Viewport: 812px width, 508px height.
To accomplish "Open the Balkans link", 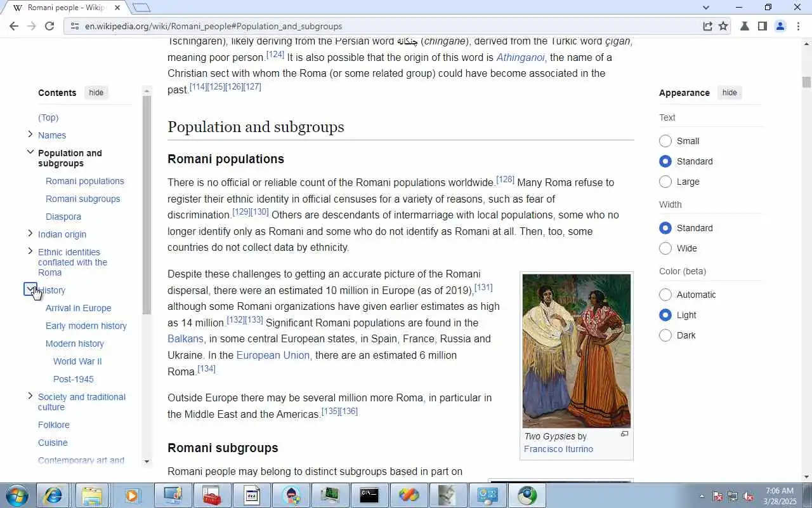I will coord(185,338).
